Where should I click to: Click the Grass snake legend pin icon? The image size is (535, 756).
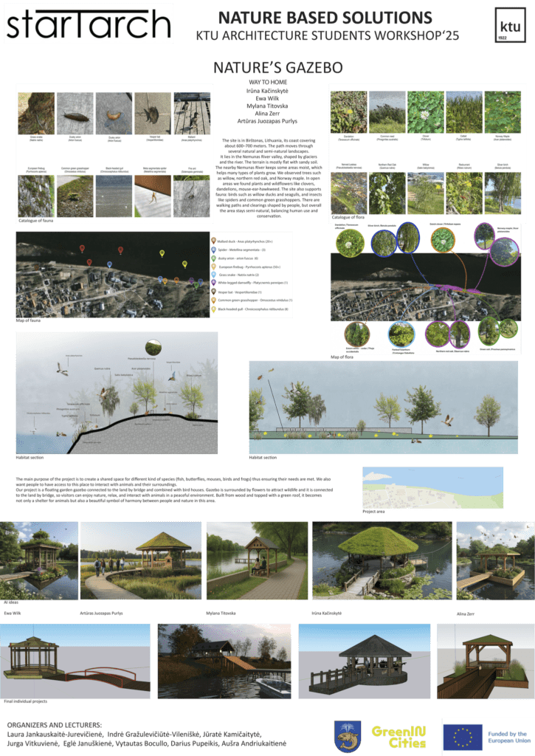pyautogui.click(x=213, y=275)
